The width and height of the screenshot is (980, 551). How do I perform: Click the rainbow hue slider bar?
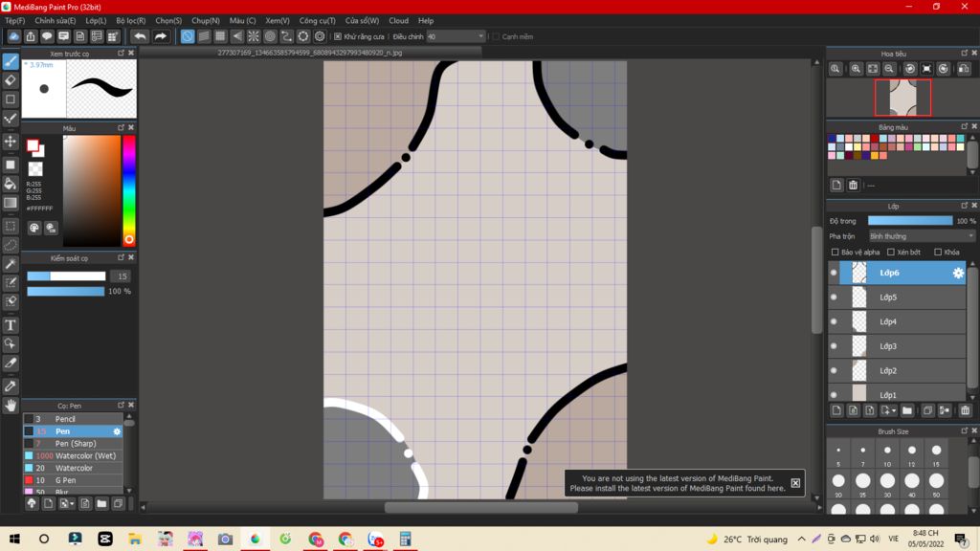pyautogui.click(x=129, y=190)
